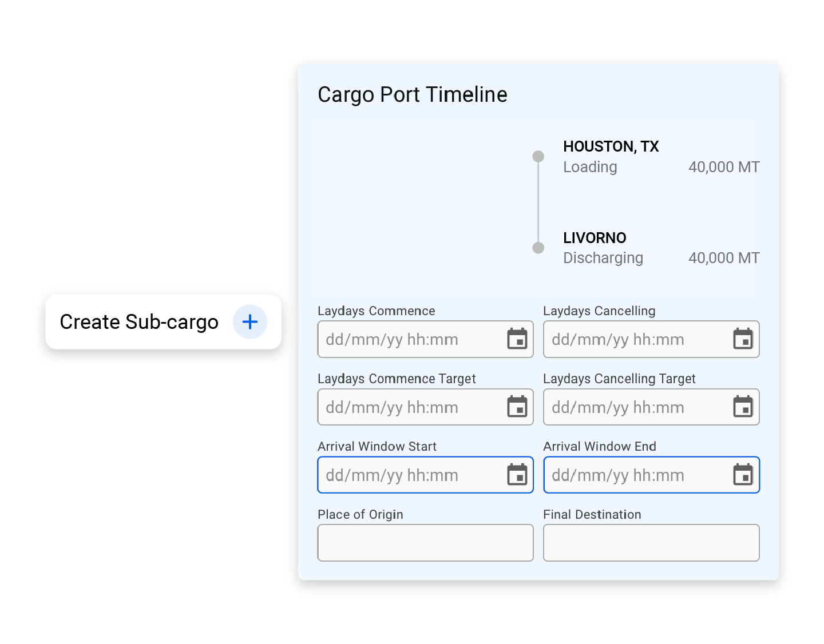The height and width of the screenshot is (644, 824).
Task: Click the Cargo Port Timeline heading
Action: click(x=413, y=94)
